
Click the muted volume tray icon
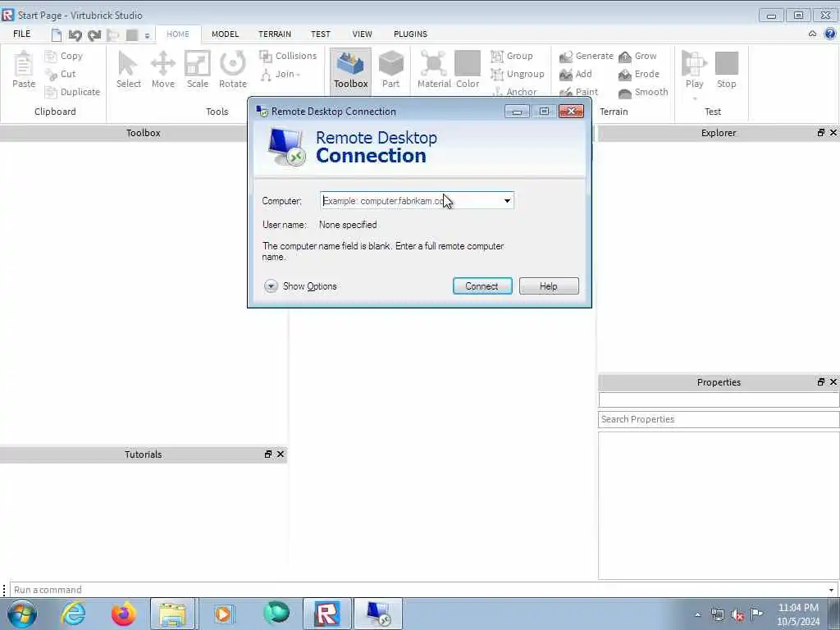[737, 615]
